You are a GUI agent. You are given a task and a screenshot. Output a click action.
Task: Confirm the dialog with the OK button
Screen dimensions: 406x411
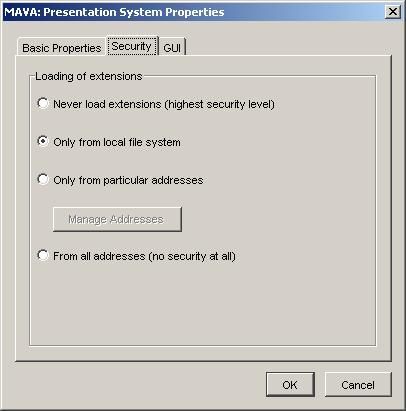click(x=290, y=385)
